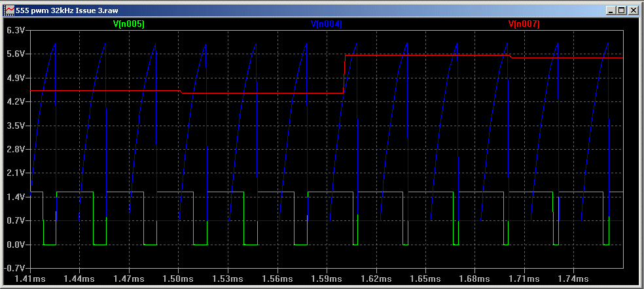Click the 3.5V vertical axis label
The width and height of the screenshot is (644, 289).
tap(16, 126)
